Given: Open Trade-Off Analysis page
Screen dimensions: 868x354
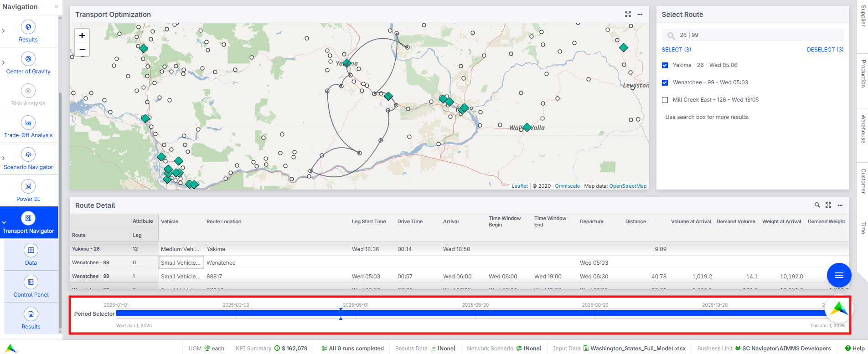Looking at the screenshot, I should 28,127.
